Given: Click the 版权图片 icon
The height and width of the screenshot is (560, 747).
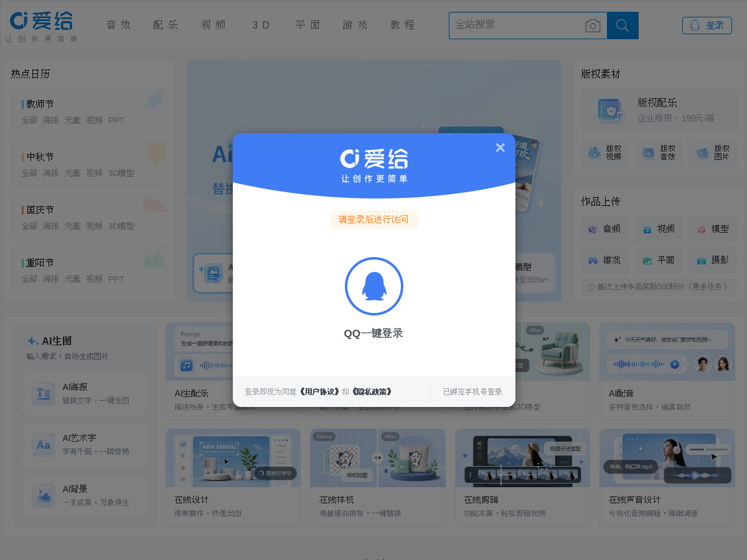Looking at the screenshot, I should click(x=703, y=153).
